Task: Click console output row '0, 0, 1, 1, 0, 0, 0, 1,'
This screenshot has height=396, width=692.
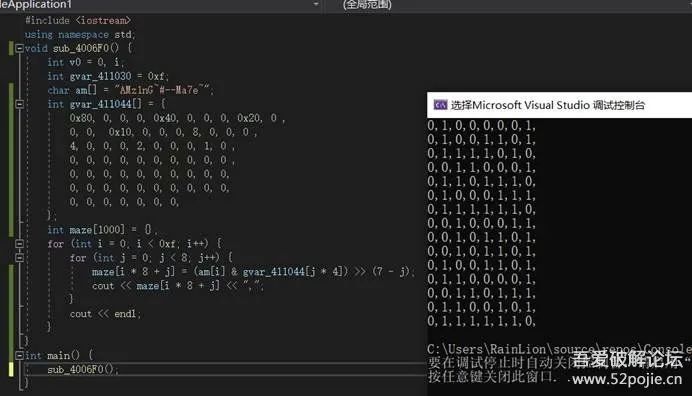Action: (x=481, y=167)
